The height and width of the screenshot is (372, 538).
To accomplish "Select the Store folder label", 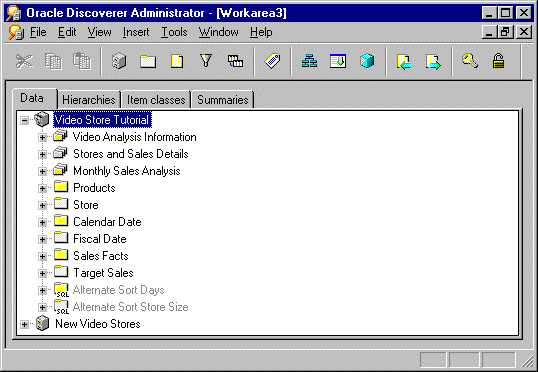I will coord(86,205).
